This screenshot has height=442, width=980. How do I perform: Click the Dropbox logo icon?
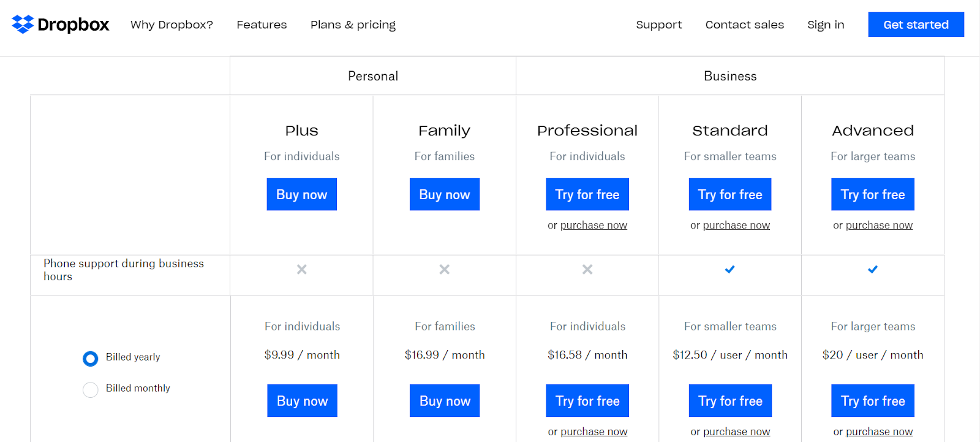(x=23, y=25)
